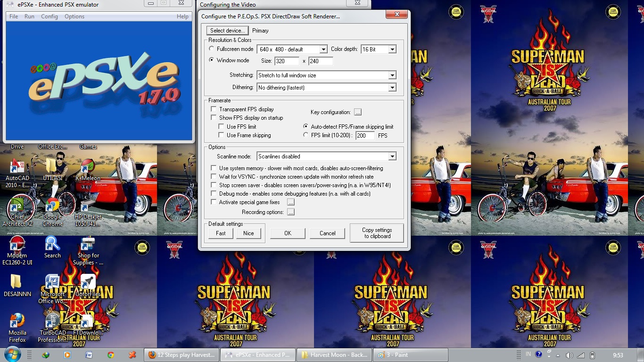Cancel the video configuration dialog
Screen dimensions: 644x362
click(x=327, y=233)
